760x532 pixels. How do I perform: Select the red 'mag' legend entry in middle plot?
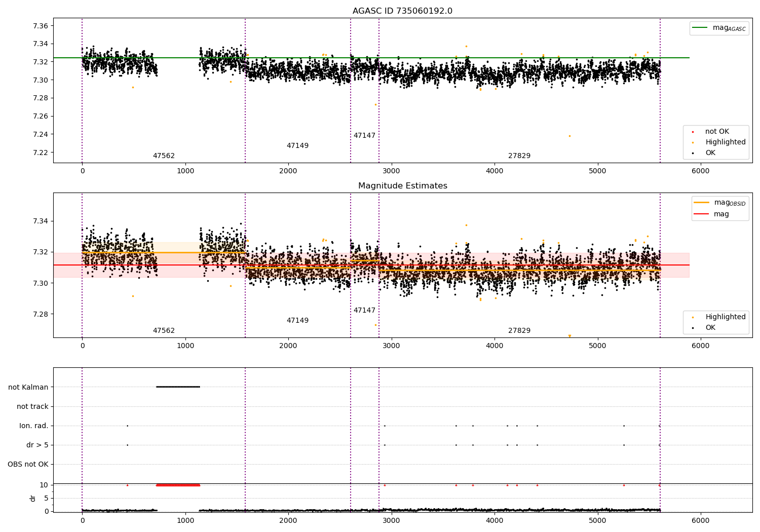click(x=712, y=214)
